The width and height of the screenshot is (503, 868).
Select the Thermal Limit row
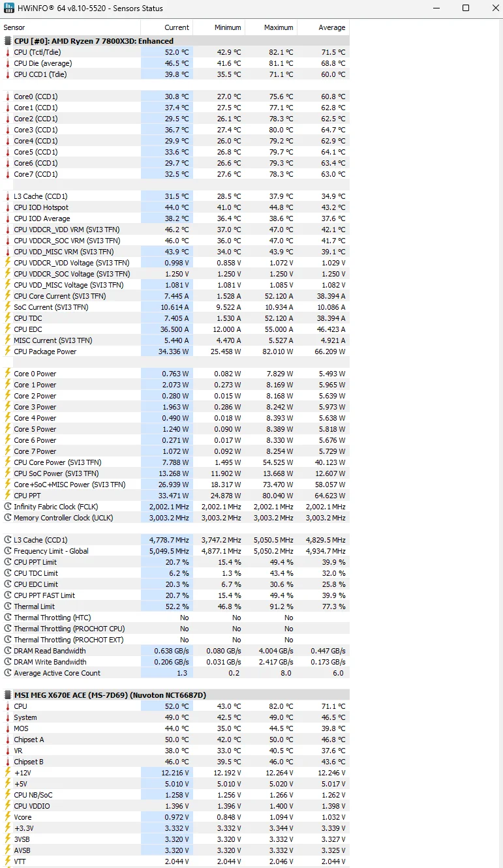175,606
